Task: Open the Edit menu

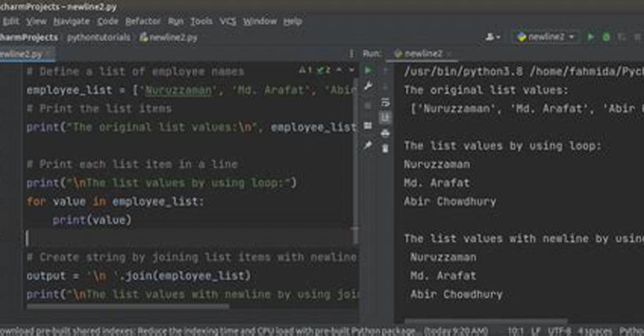Action: (x=11, y=21)
